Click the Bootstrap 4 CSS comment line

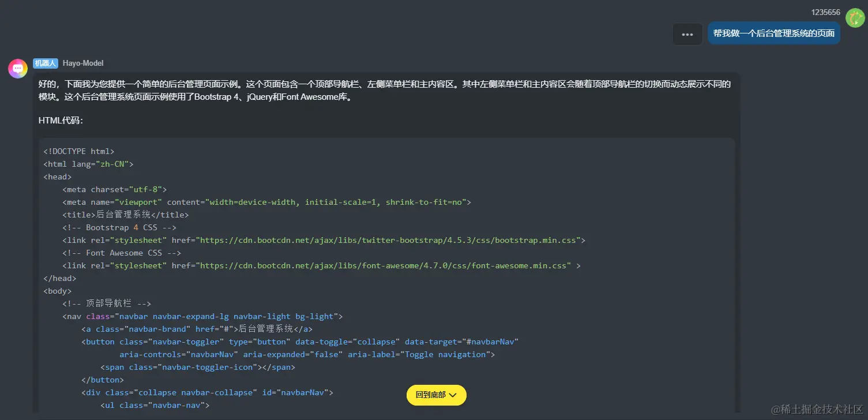(x=119, y=227)
